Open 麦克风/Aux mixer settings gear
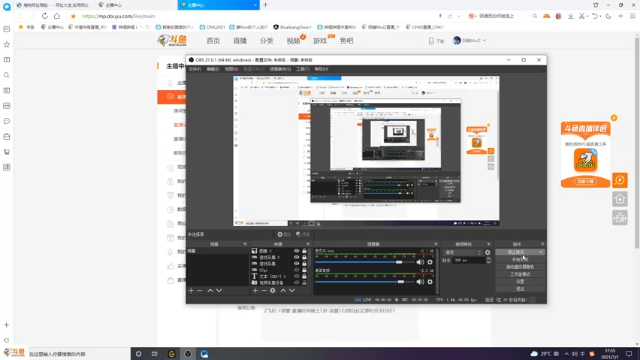640x360 pixels. click(x=430, y=262)
